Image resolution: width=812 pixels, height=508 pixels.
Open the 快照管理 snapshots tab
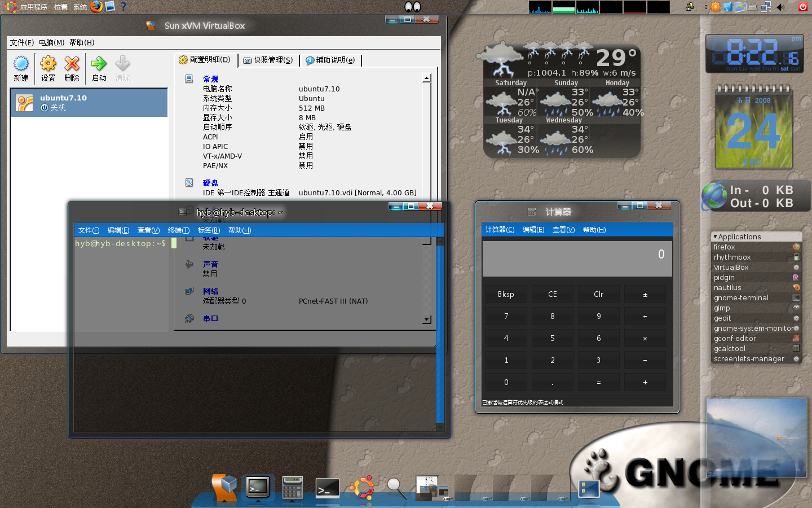[x=268, y=60]
